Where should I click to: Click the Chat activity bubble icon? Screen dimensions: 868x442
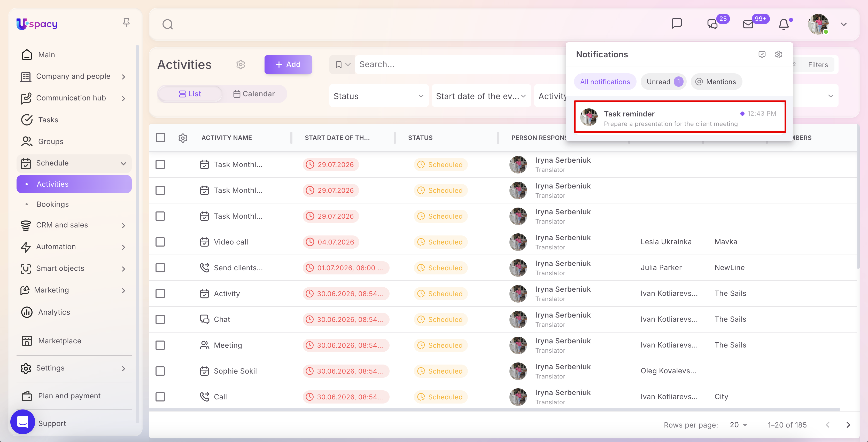pyautogui.click(x=204, y=319)
